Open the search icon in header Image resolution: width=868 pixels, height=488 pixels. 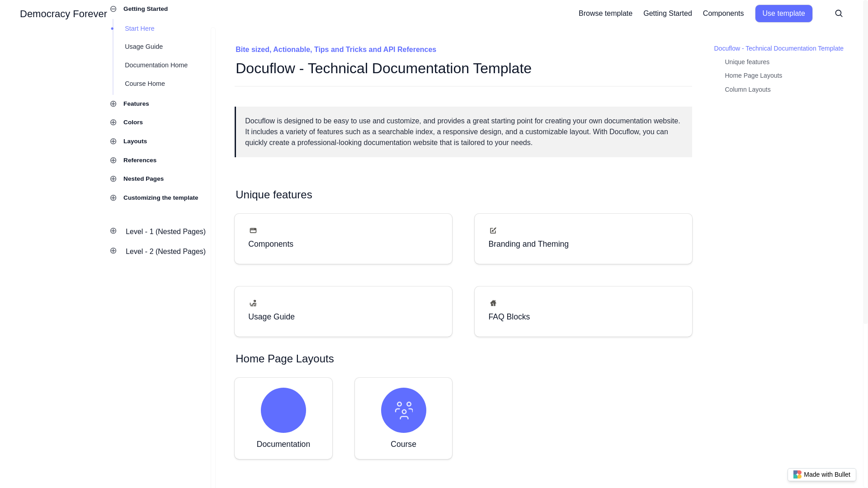tap(839, 14)
